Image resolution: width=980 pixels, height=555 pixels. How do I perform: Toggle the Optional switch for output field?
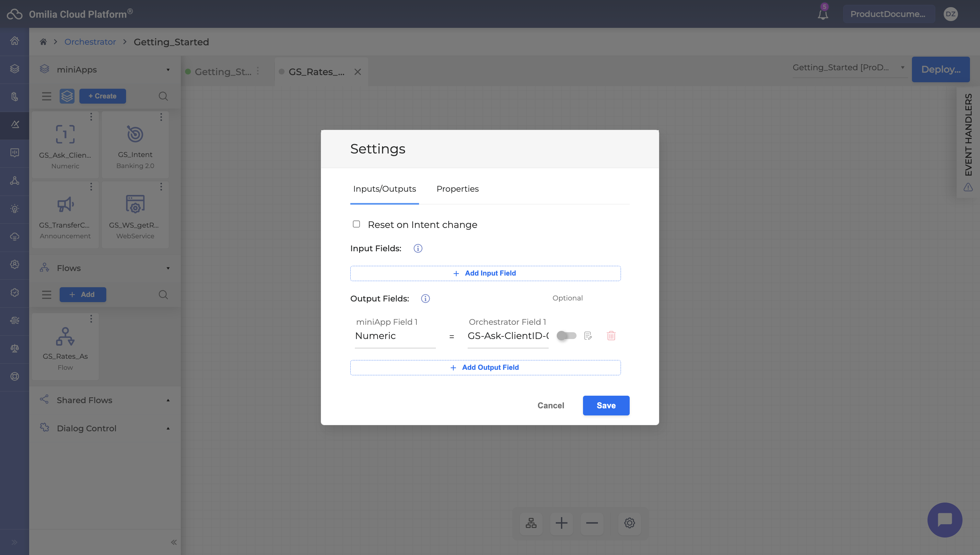click(x=566, y=335)
